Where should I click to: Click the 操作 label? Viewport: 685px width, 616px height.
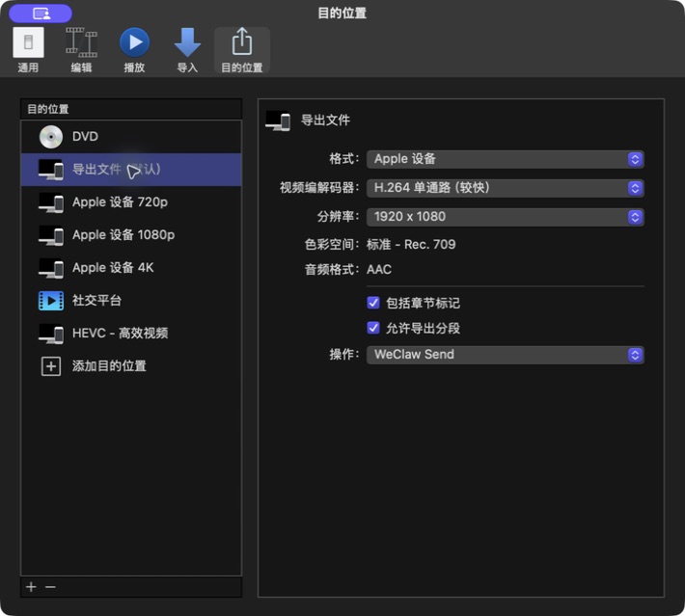(344, 355)
